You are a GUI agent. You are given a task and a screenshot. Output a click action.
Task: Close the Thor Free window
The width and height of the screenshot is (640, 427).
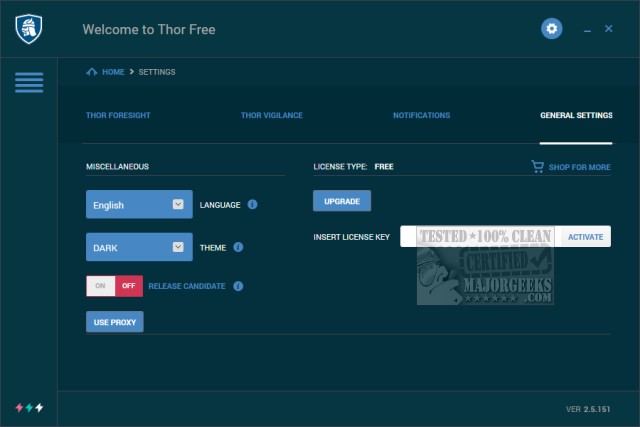(x=609, y=29)
